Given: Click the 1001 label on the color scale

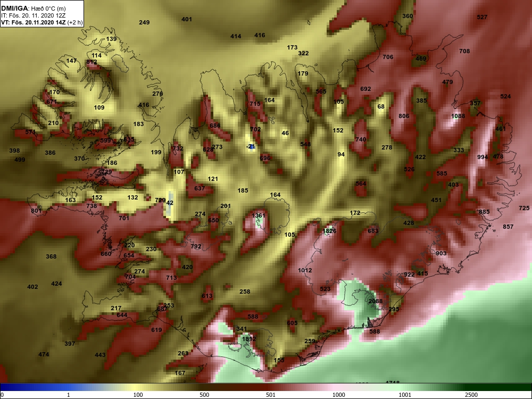Looking at the screenshot, I should point(404,395).
